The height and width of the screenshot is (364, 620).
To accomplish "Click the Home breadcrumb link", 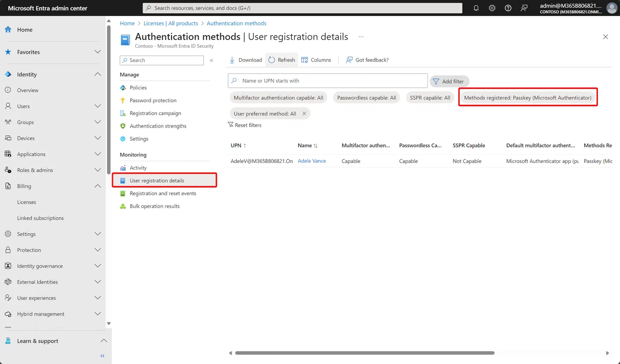I will point(127,23).
